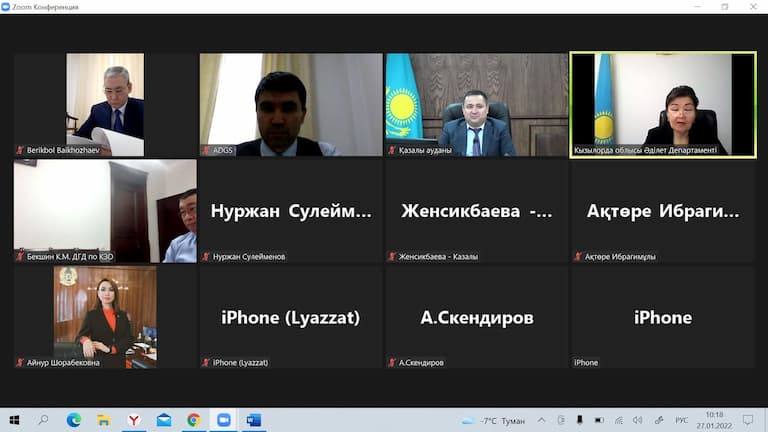Image resolution: width=768 pixels, height=432 pixels.
Task: Expand the hidden system tray icons chevron
Action: tap(541, 420)
